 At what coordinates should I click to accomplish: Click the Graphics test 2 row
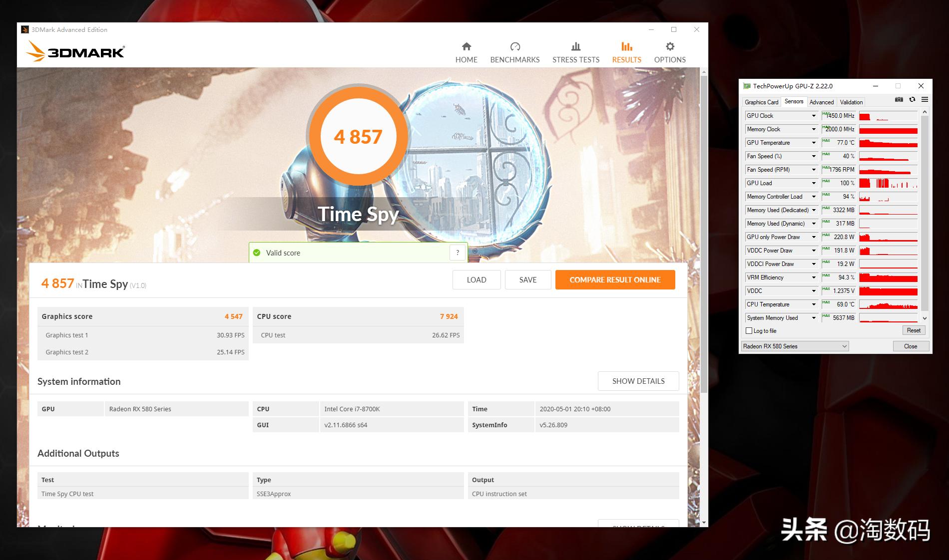click(x=143, y=352)
